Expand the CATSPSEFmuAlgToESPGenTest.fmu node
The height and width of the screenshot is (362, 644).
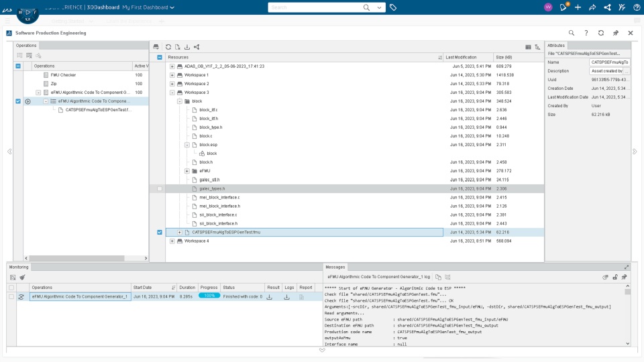180,233
